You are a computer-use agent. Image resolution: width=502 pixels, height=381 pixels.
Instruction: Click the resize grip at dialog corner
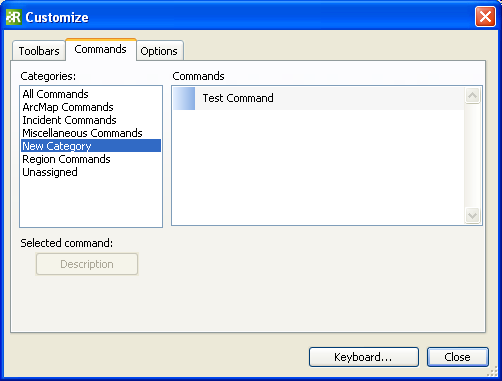[492, 372]
